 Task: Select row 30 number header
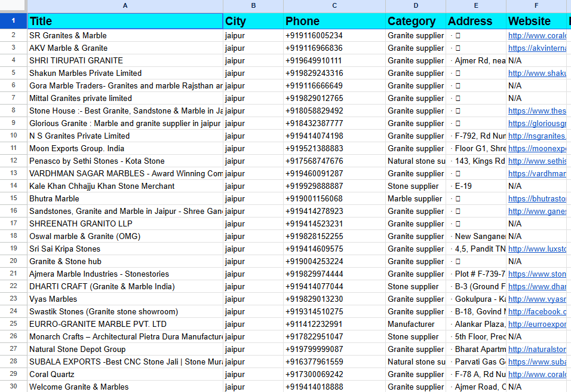14,386
